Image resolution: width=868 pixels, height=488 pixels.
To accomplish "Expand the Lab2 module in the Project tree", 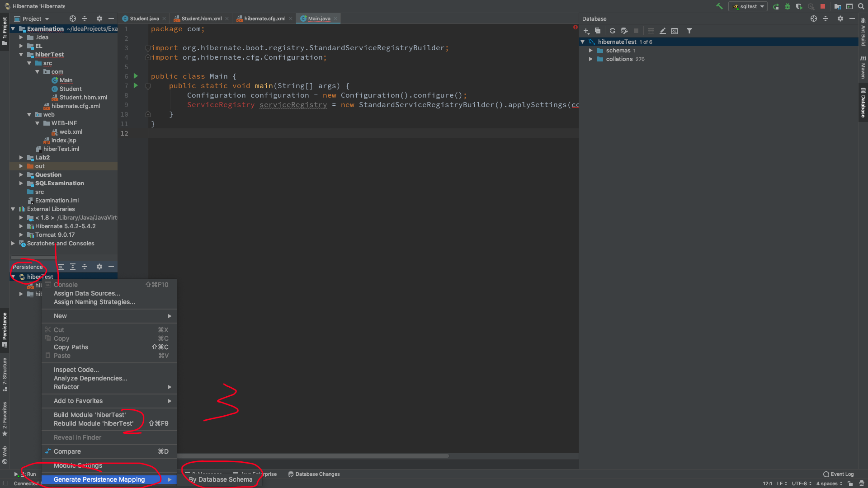I will [x=21, y=157].
